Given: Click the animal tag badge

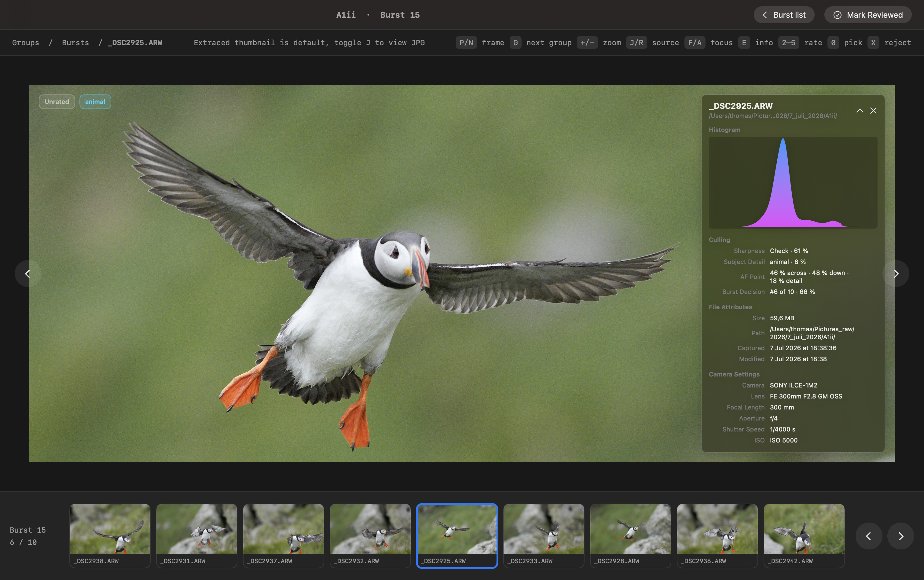Looking at the screenshot, I should click(95, 102).
